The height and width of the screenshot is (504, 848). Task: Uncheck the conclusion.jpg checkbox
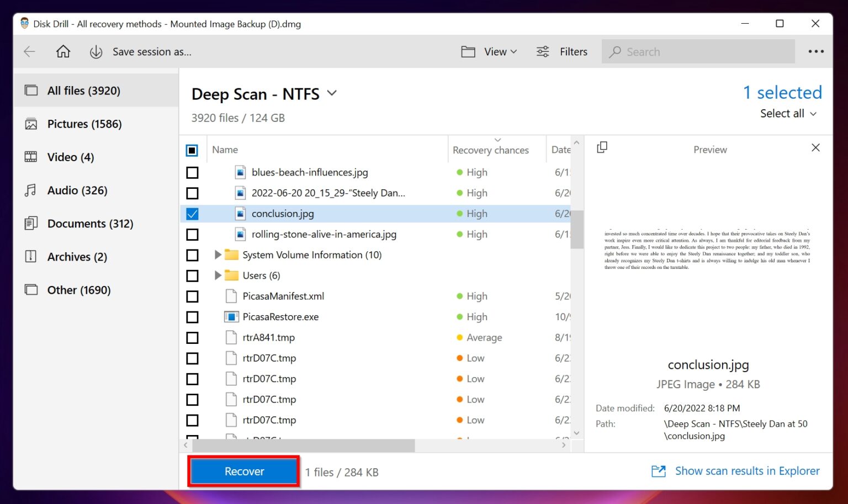(192, 214)
